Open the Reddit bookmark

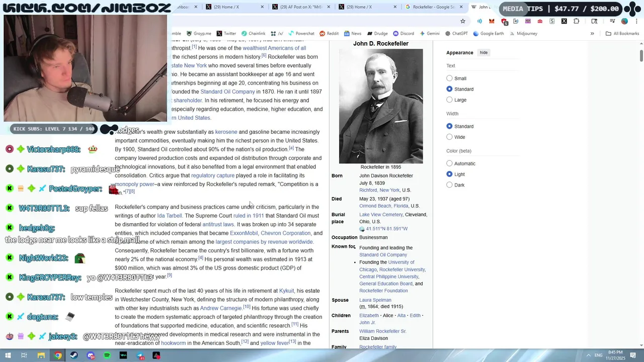pos(329,34)
